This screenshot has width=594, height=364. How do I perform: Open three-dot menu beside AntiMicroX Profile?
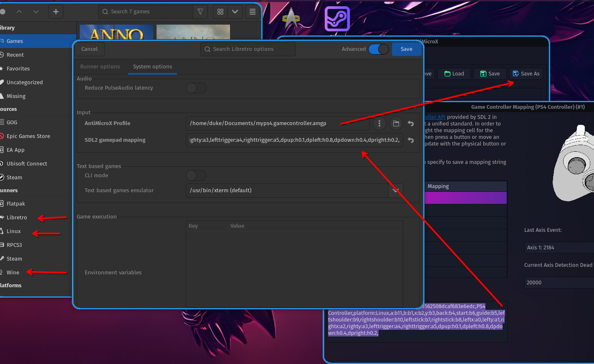point(379,123)
